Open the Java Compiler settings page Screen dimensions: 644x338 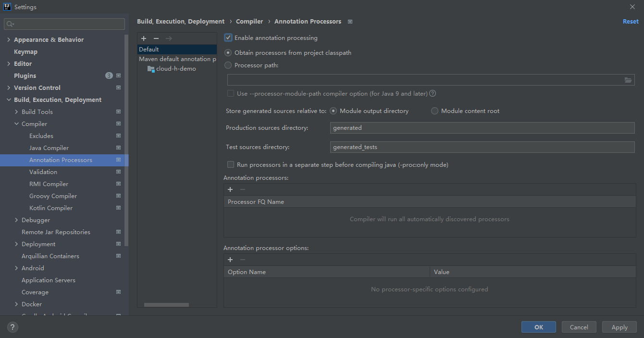pos(49,148)
